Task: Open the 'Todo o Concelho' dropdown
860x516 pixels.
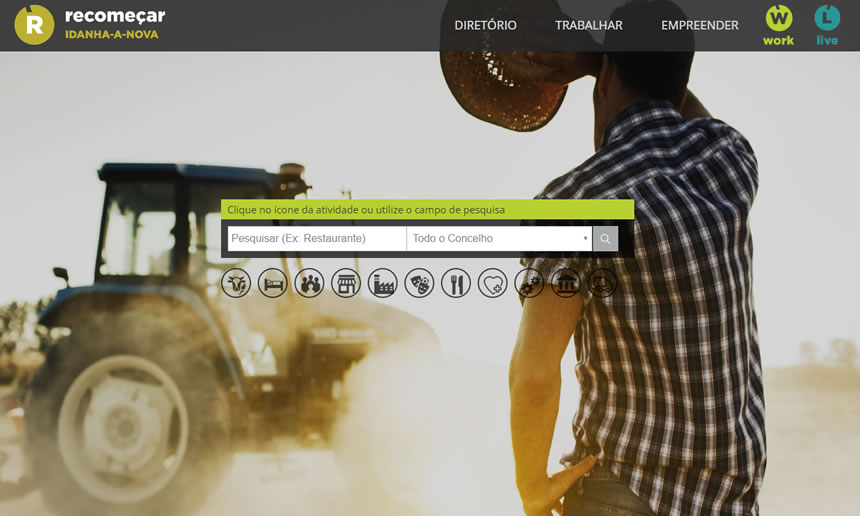Action: click(499, 239)
